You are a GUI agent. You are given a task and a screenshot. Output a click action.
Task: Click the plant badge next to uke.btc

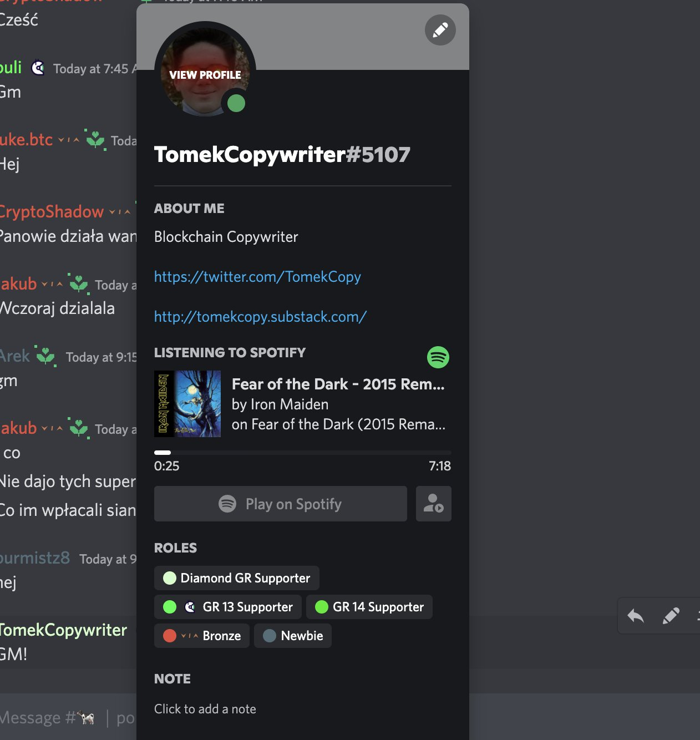coord(95,140)
